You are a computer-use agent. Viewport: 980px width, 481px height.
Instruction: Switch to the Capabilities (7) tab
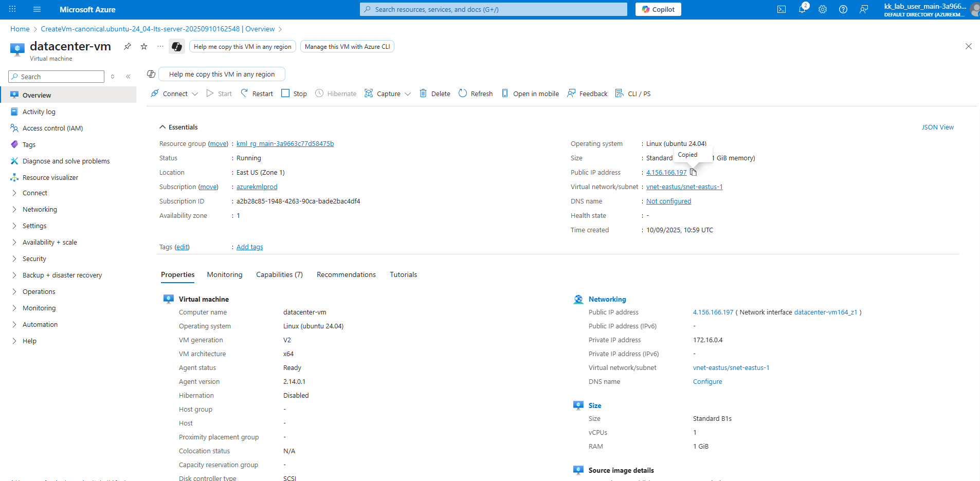(280, 275)
